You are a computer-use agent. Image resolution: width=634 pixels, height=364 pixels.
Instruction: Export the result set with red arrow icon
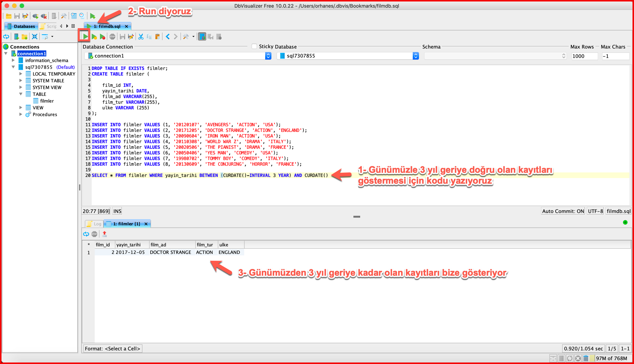tap(104, 234)
